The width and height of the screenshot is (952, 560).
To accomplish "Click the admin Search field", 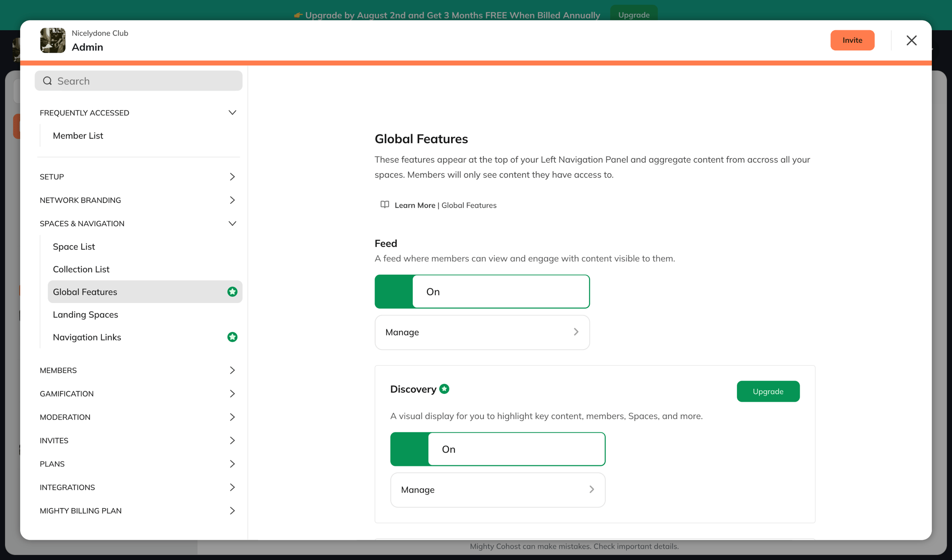I will click(138, 81).
